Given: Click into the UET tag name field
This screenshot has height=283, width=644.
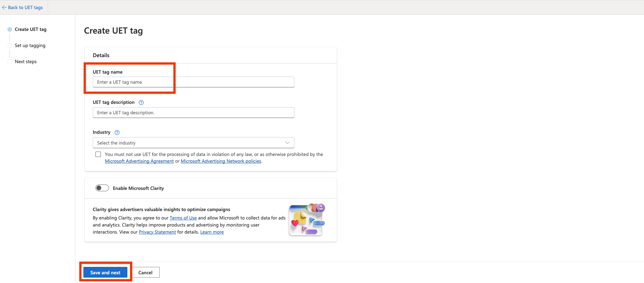Looking at the screenshot, I should (x=193, y=82).
